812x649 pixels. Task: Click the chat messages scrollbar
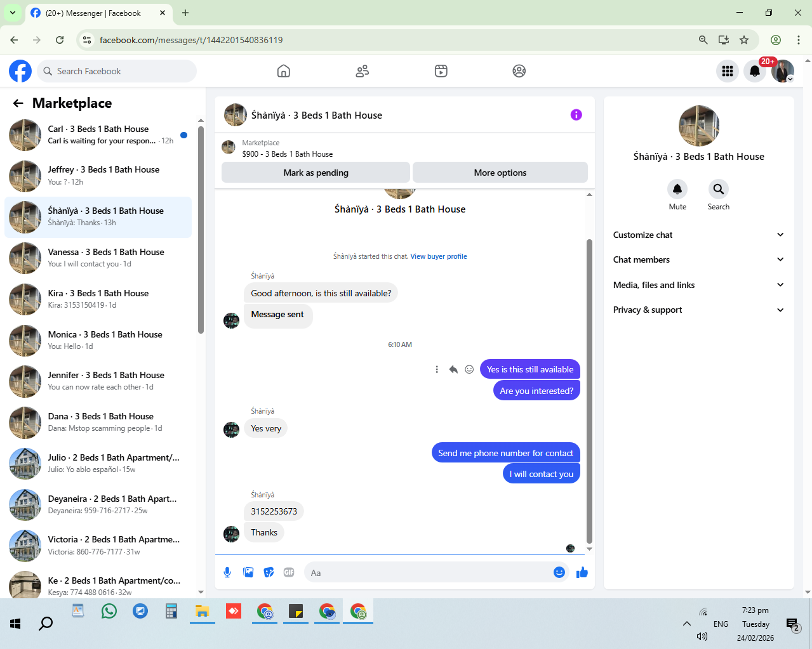(589, 391)
